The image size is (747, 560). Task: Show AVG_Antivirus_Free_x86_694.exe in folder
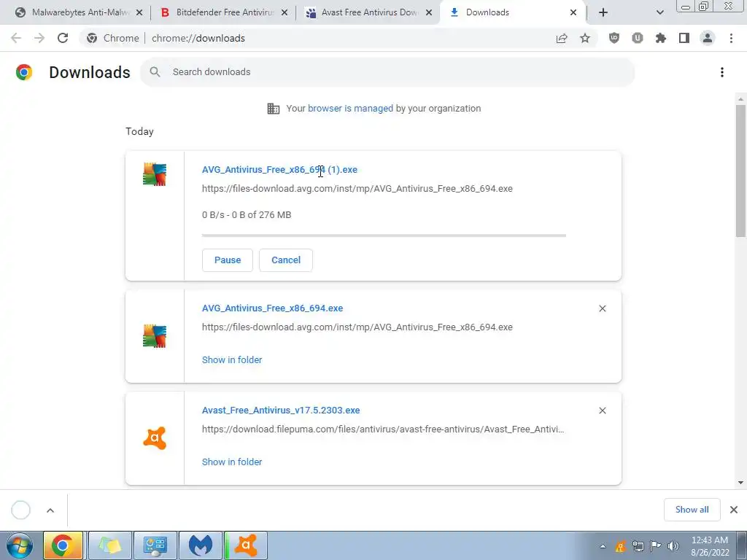point(232,360)
